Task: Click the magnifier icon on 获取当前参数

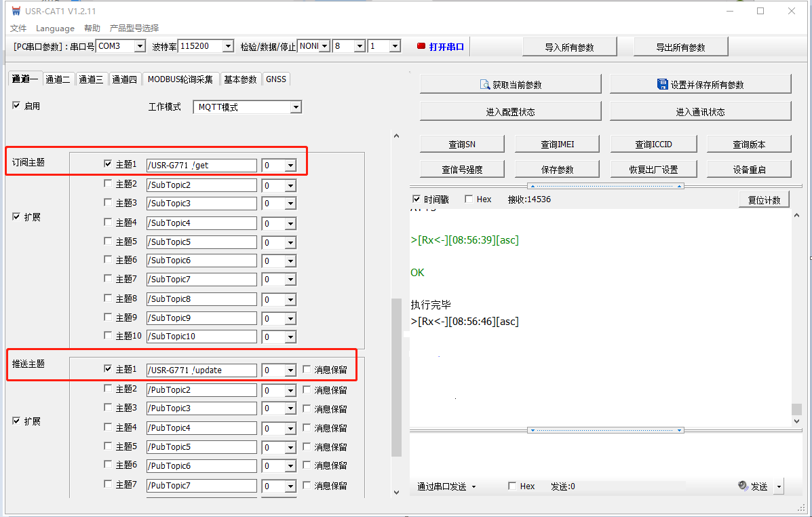Action: point(485,85)
